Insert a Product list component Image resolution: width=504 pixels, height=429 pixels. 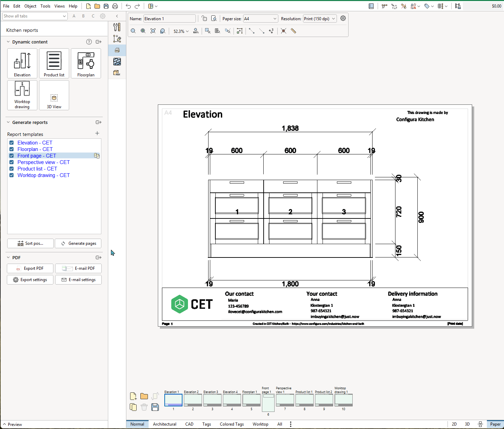point(54,63)
